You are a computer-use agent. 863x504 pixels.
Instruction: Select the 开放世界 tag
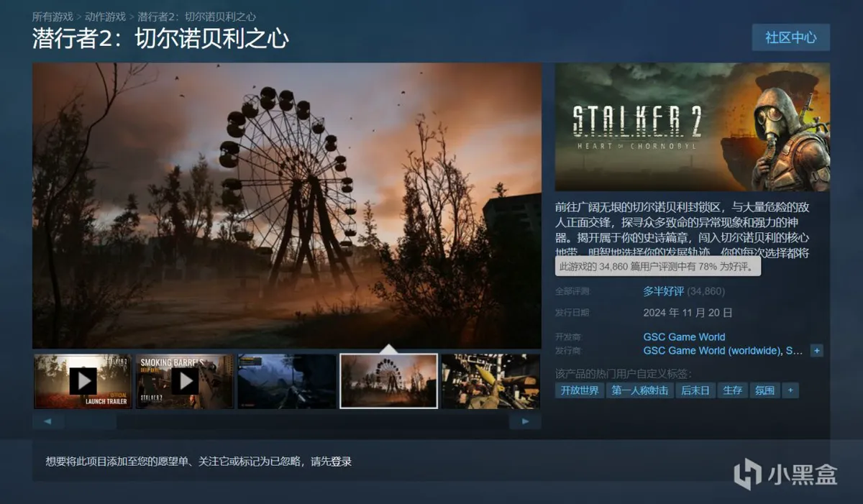click(x=580, y=390)
